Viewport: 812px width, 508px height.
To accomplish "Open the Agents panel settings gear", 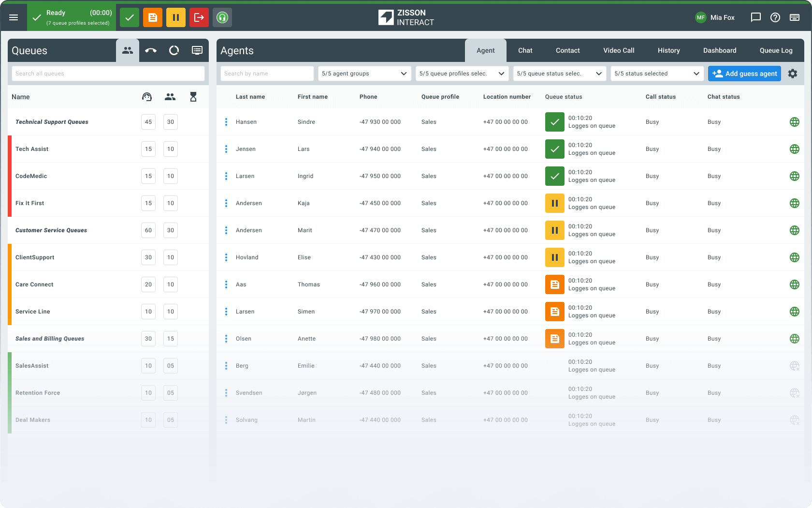I will pyautogui.click(x=793, y=74).
